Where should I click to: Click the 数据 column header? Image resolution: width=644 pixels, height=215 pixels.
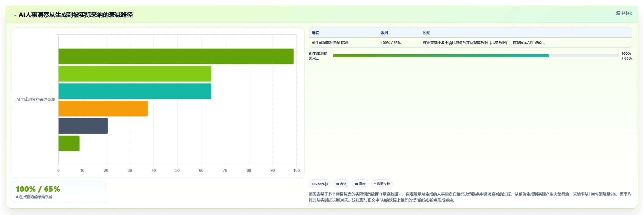pos(384,33)
